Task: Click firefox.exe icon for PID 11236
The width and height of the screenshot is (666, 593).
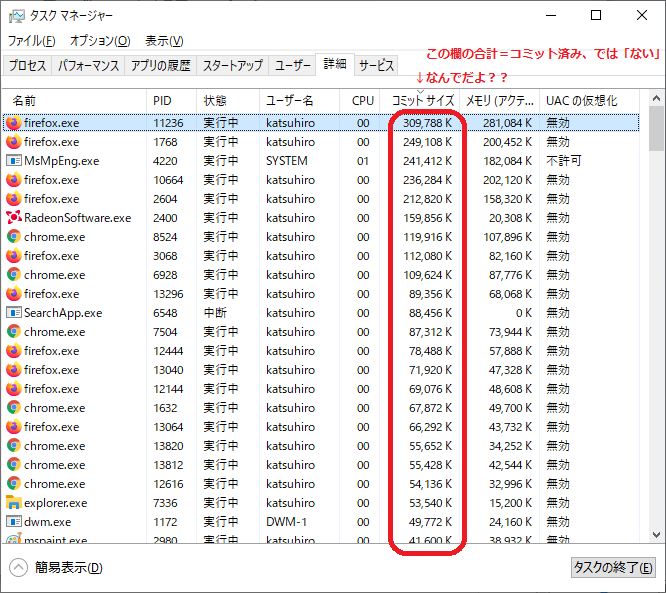Action: 14,123
